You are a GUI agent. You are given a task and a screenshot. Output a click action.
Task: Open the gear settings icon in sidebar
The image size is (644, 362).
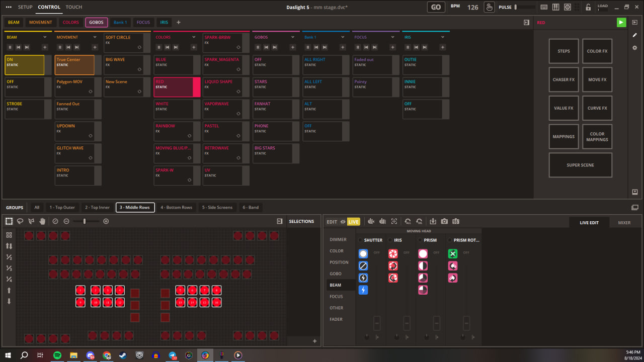click(x=635, y=48)
